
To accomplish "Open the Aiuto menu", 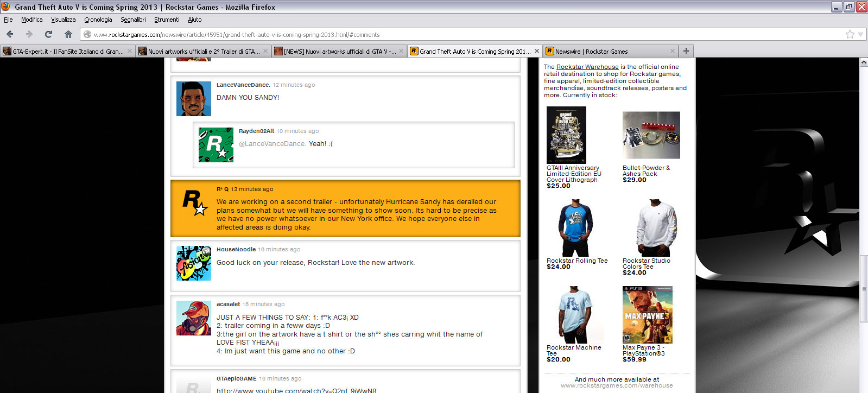I will 195,20.
